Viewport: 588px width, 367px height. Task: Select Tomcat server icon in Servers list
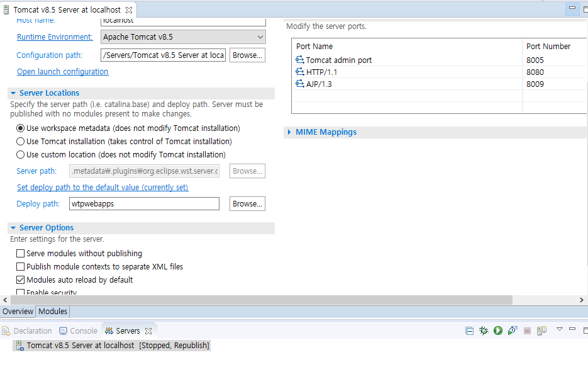(x=20, y=346)
